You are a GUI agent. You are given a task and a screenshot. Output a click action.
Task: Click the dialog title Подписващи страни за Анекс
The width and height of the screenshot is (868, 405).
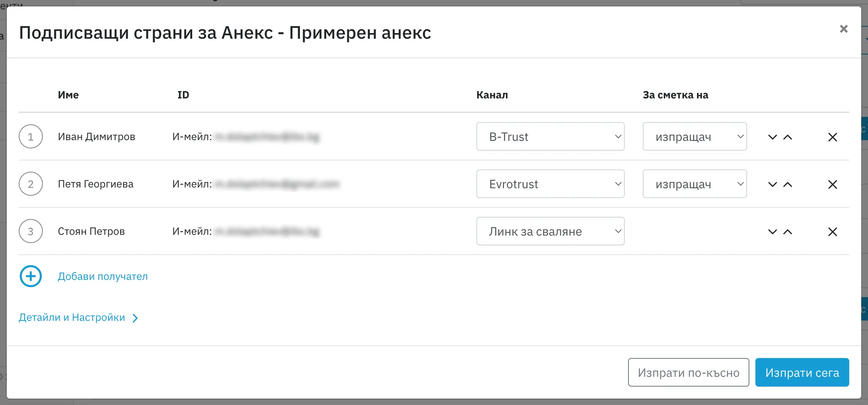(225, 33)
